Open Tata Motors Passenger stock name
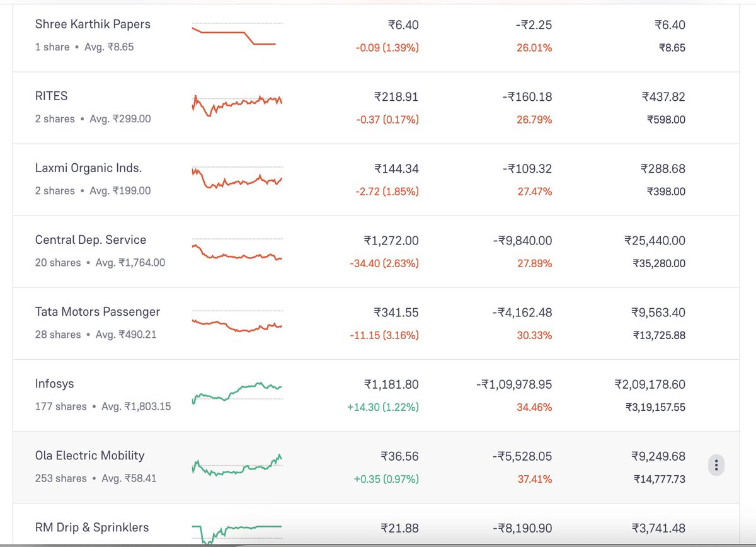 98,312
